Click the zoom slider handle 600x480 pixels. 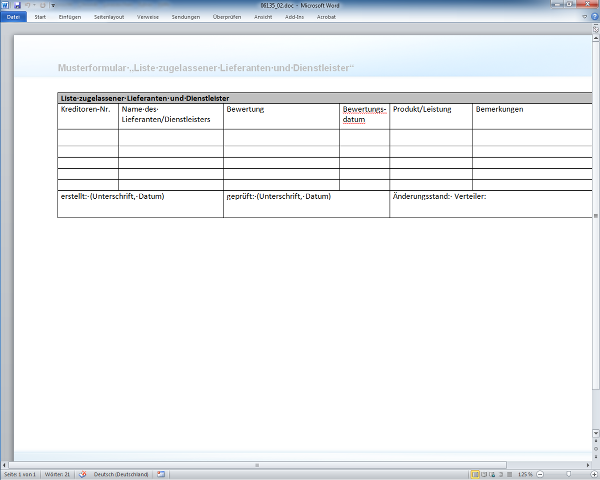pyautogui.click(x=568, y=473)
